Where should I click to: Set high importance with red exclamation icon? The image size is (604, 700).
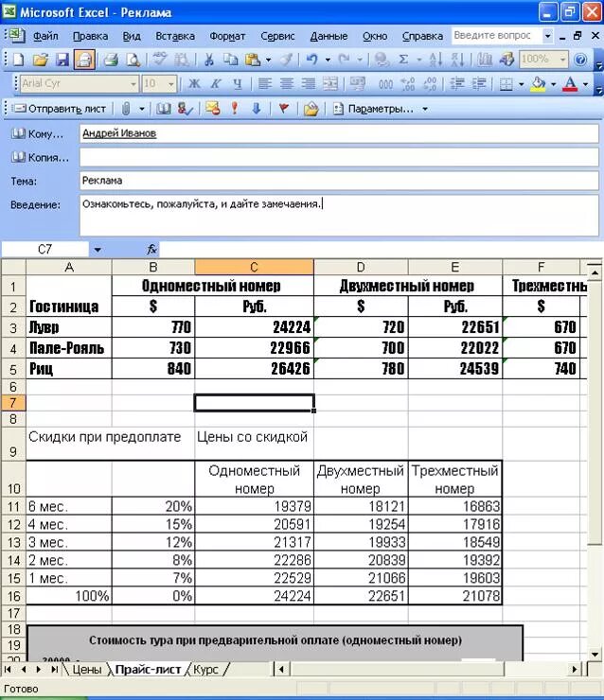234,109
